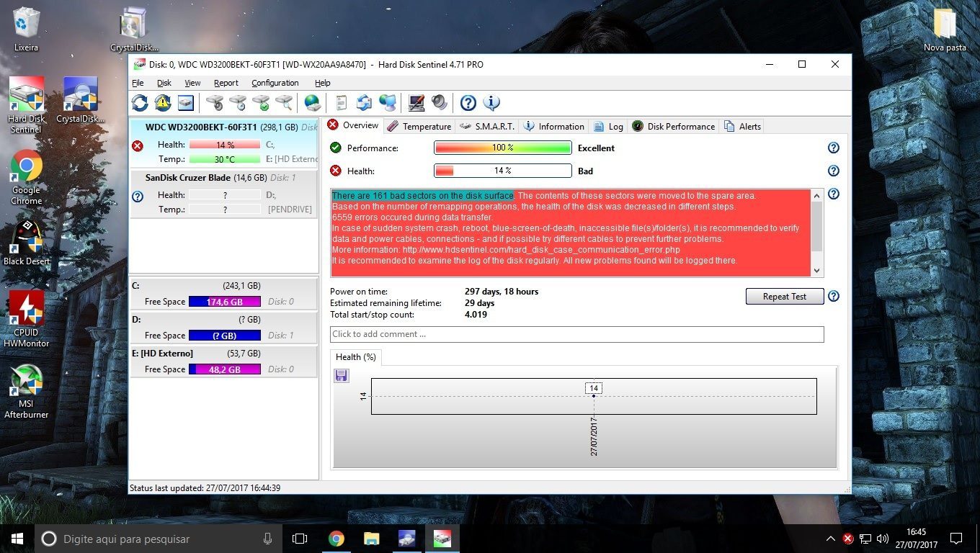Click the Refresh disk status toolbar icon
Image resolution: width=980 pixels, height=553 pixels.
click(140, 103)
